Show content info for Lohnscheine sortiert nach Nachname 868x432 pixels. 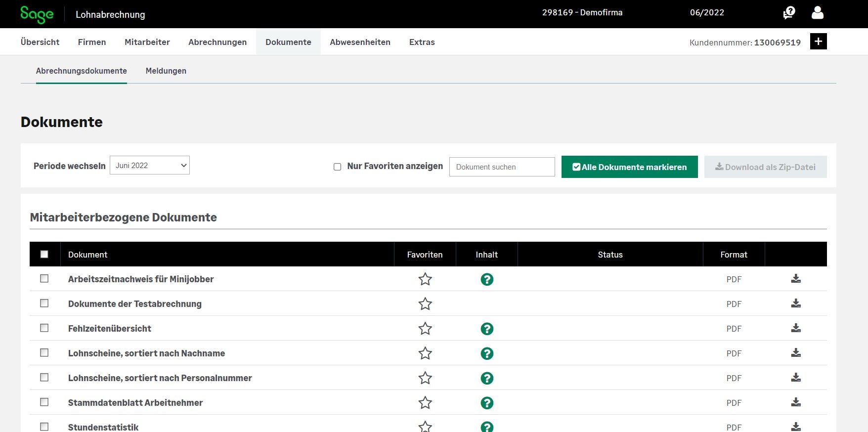pos(487,353)
